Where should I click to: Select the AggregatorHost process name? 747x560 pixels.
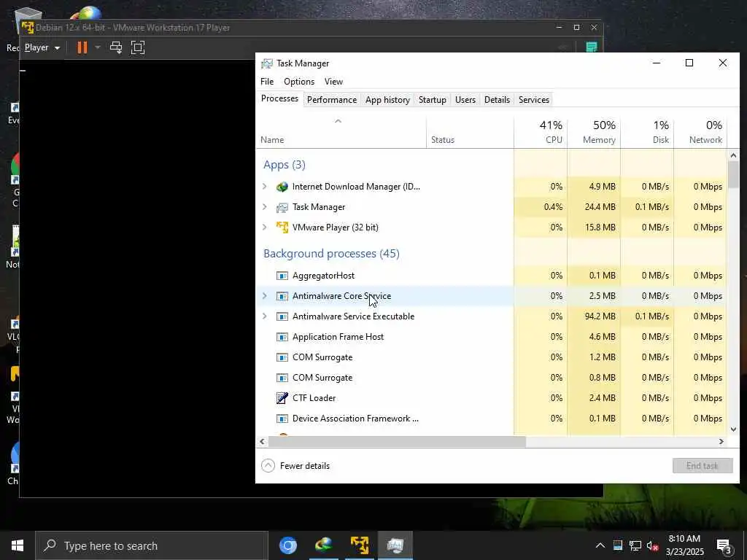pyautogui.click(x=323, y=276)
